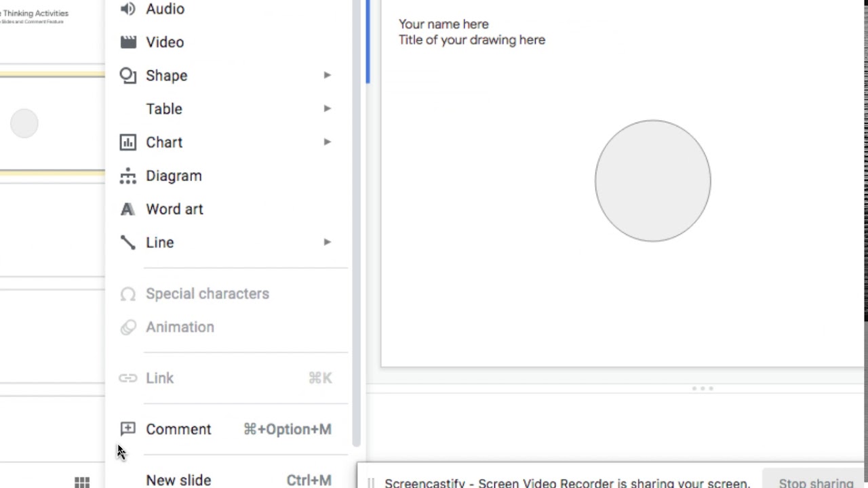
Task: Select the slide thumbnail with gray circle
Action: [52, 123]
